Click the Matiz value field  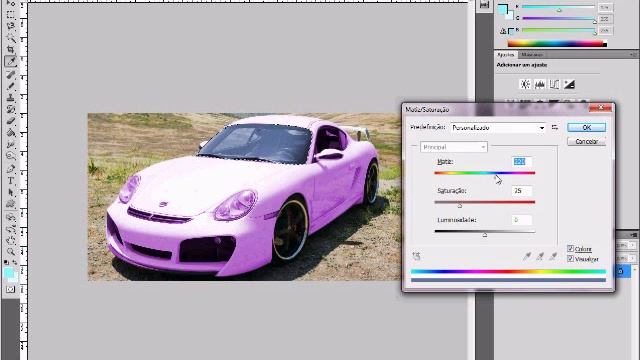coord(522,162)
